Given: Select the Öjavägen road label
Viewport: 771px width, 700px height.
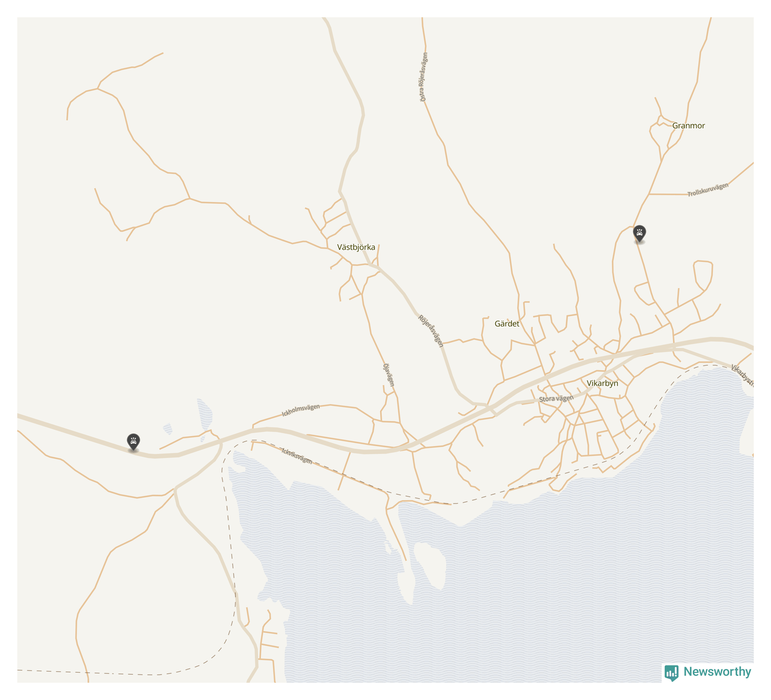Looking at the screenshot, I should point(389,375).
